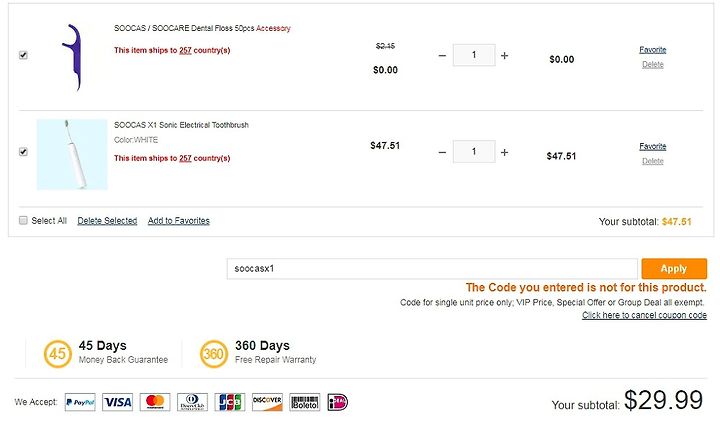Click the Diners Club payment icon
Image resolution: width=720 pixels, height=424 pixels.
pyautogui.click(x=192, y=402)
